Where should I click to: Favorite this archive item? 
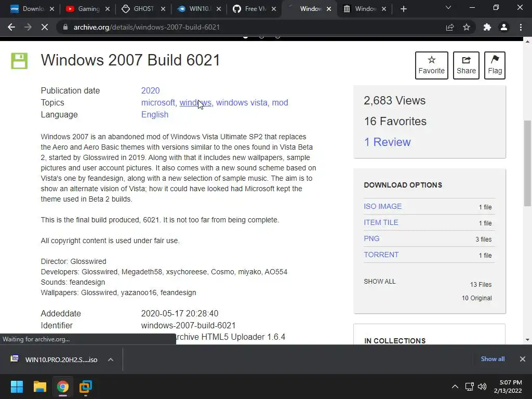[432, 65]
